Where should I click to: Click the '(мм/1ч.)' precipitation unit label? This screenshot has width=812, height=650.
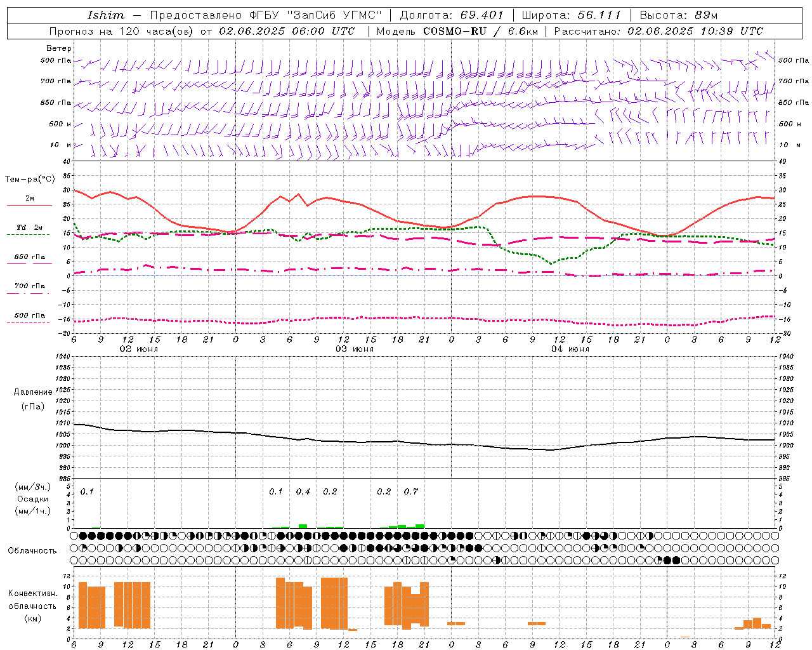[x=33, y=511]
